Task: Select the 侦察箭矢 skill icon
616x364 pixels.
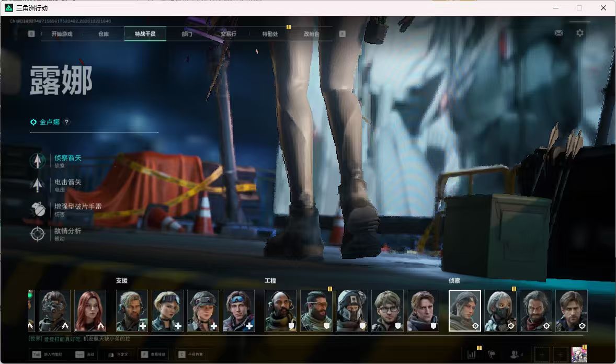Action: (x=37, y=161)
